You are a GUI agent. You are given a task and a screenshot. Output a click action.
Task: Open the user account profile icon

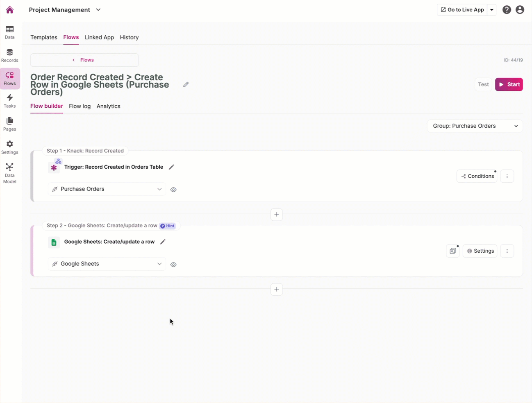coord(520,10)
